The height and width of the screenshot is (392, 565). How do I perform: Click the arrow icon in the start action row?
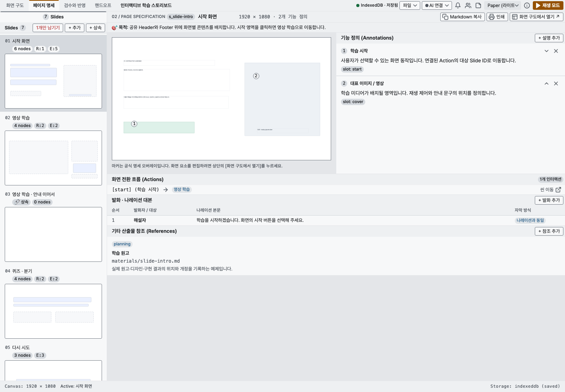pyautogui.click(x=166, y=190)
